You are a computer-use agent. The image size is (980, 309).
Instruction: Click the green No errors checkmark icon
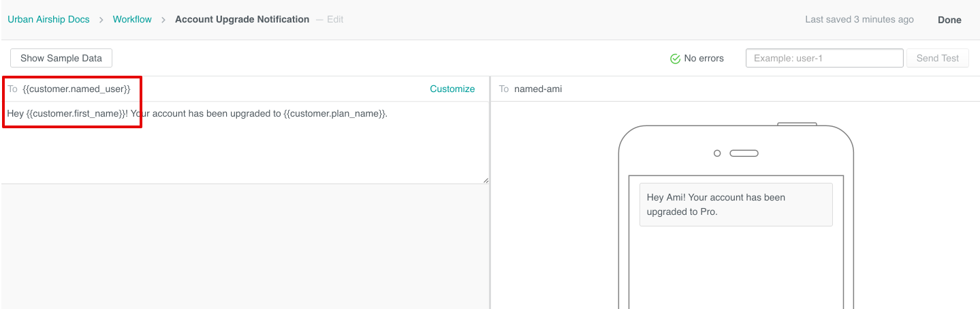click(x=675, y=59)
